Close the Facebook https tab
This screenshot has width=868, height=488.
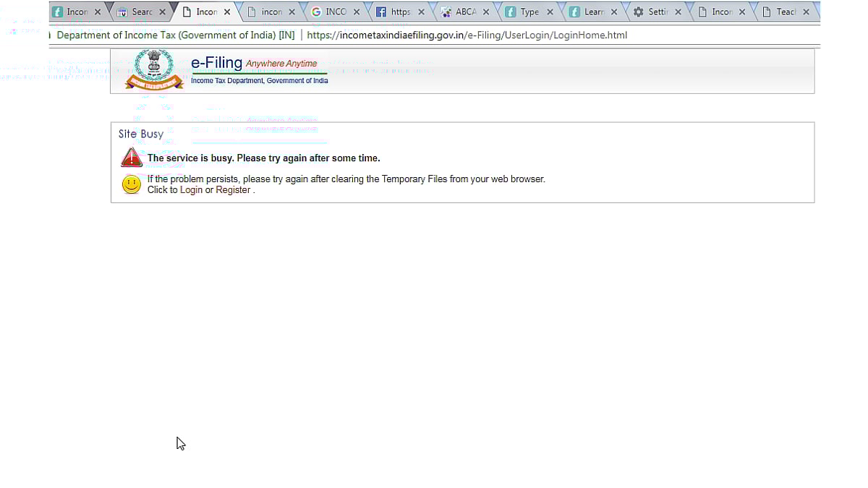tap(421, 12)
